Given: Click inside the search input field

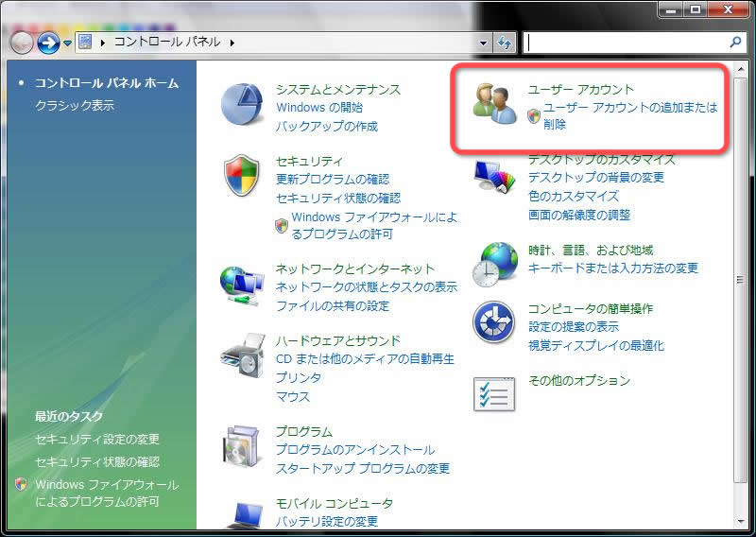Looking at the screenshot, I should (627, 43).
